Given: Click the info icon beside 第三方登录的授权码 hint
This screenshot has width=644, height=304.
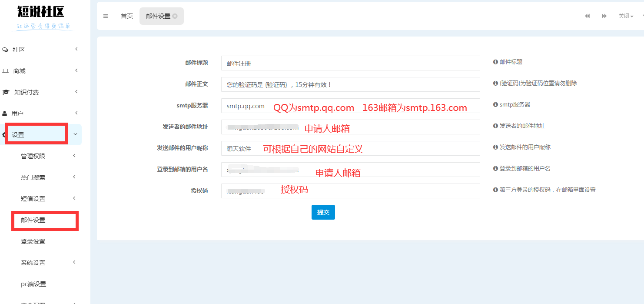Looking at the screenshot, I should [495, 190].
